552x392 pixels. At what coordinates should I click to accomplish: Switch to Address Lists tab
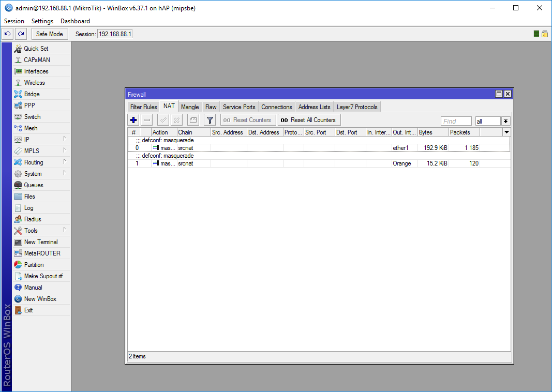(315, 107)
